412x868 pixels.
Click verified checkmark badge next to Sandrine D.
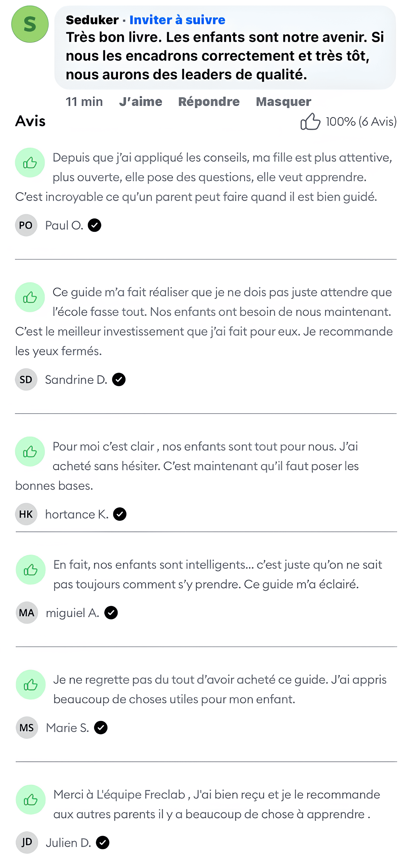(119, 380)
